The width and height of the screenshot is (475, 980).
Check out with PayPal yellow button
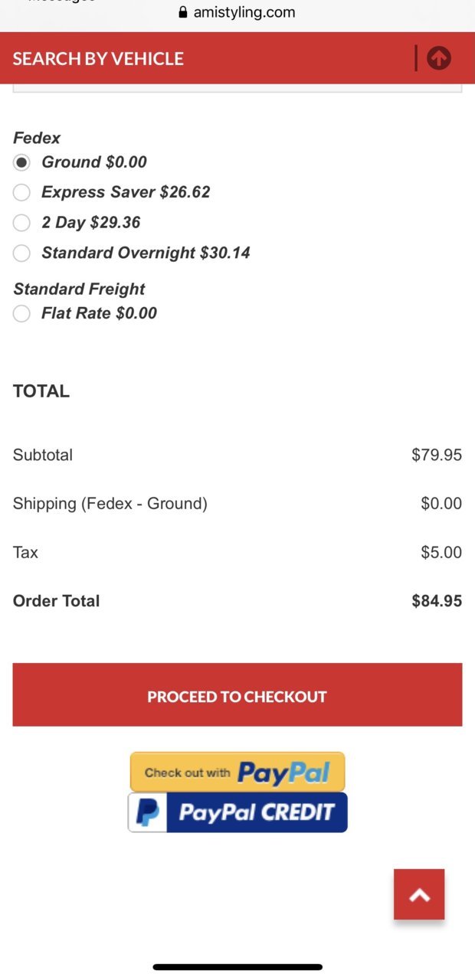pyautogui.click(x=237, y=772)
